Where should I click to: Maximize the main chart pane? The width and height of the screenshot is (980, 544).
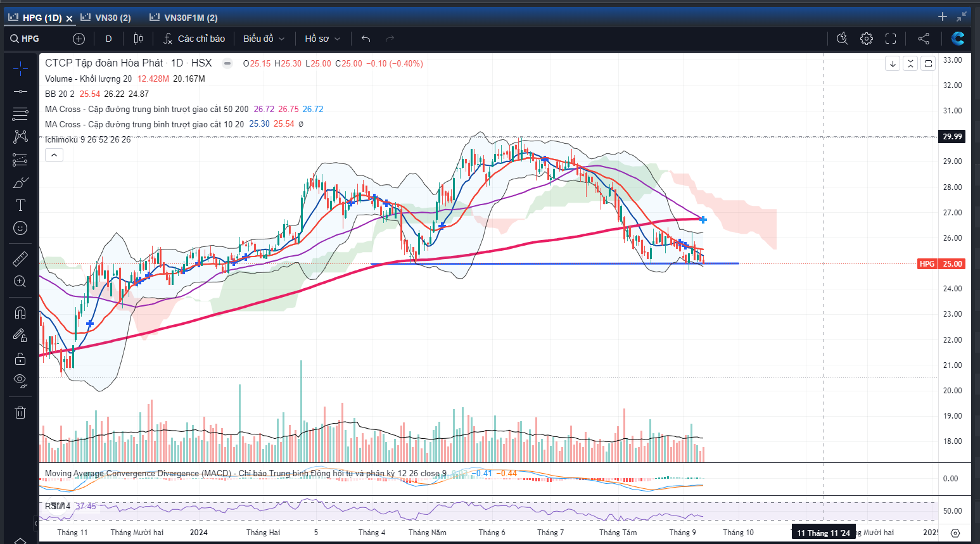928,63
